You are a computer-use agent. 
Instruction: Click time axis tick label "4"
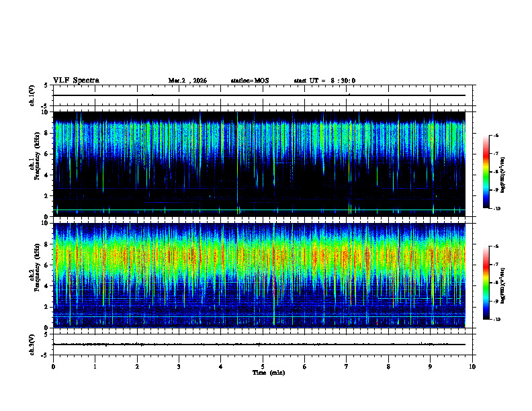(220, 367)
